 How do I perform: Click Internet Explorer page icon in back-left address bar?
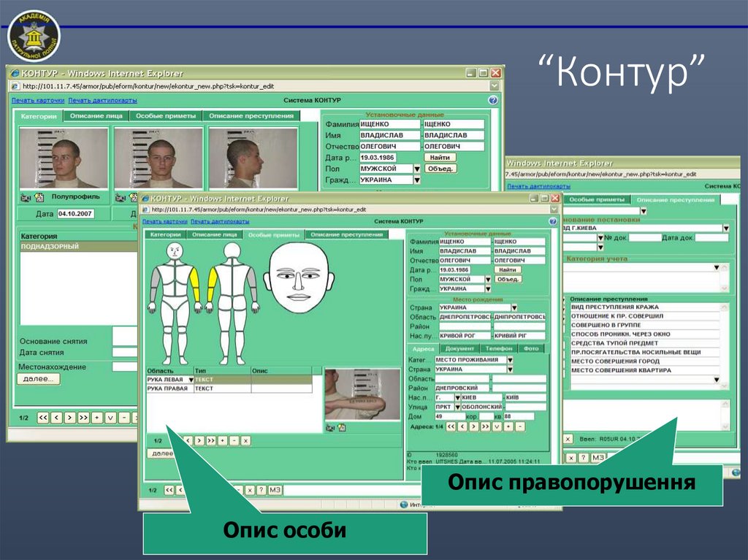[x=15, y=86]
